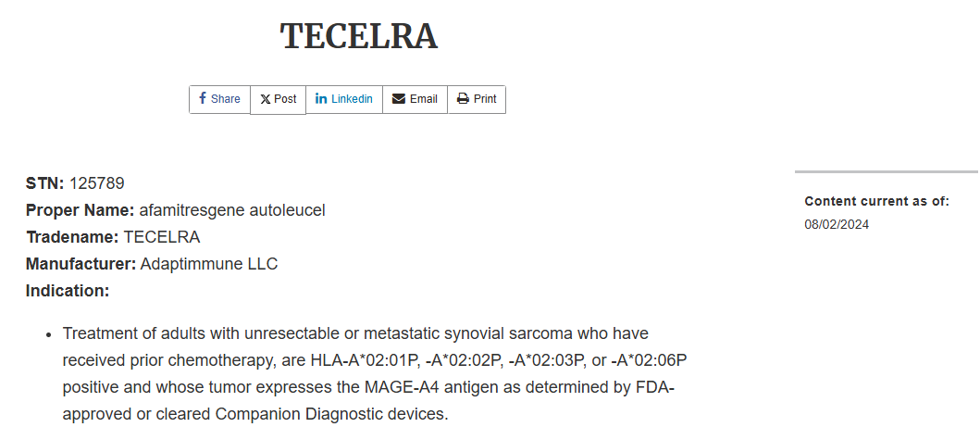Screen dimensions: 980x427
Task: Send this page via Email button
Action: pyautogui.click(x=415, y=99)
